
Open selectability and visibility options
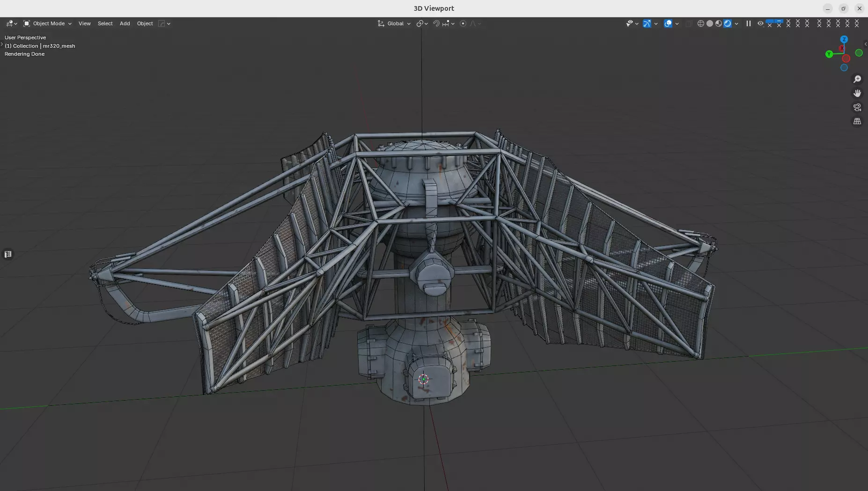(x=632, y=23)
